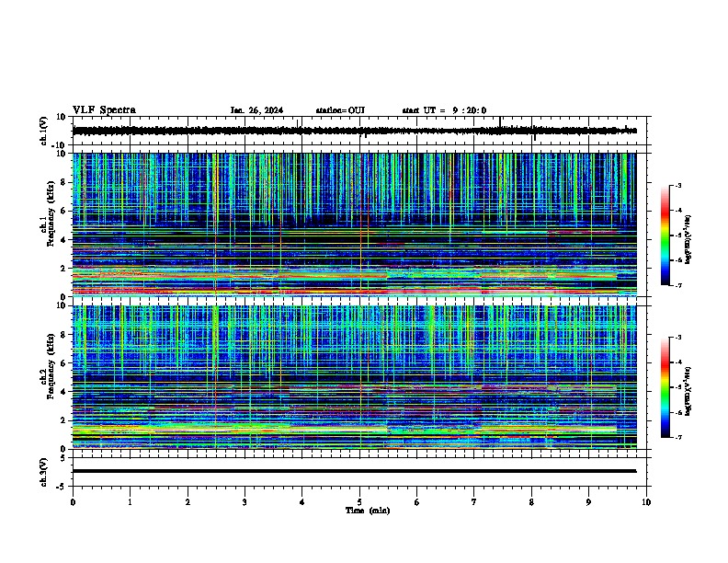Click the ch.1 spectrogram color scale bar
Image resolution: width=728 pixels, height=563 pixels.
coord(665,236)
